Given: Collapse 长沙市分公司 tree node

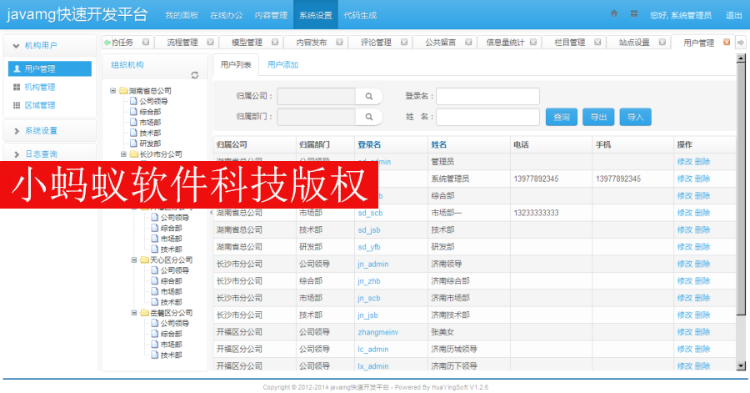Looking at the screenshot, I should (123, 154).
